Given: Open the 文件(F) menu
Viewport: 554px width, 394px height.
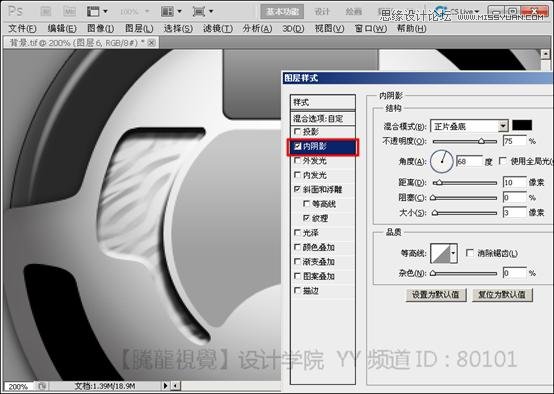Looking at the screenshot, I should (22, 28).
